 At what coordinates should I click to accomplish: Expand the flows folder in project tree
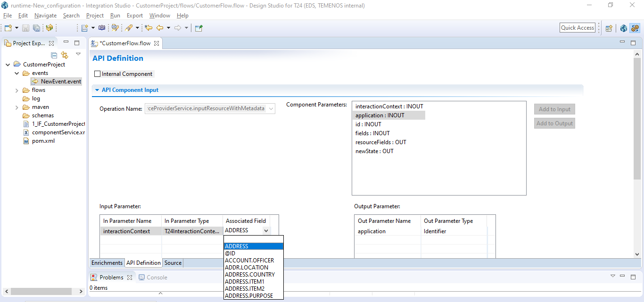(x=17, y=90)
